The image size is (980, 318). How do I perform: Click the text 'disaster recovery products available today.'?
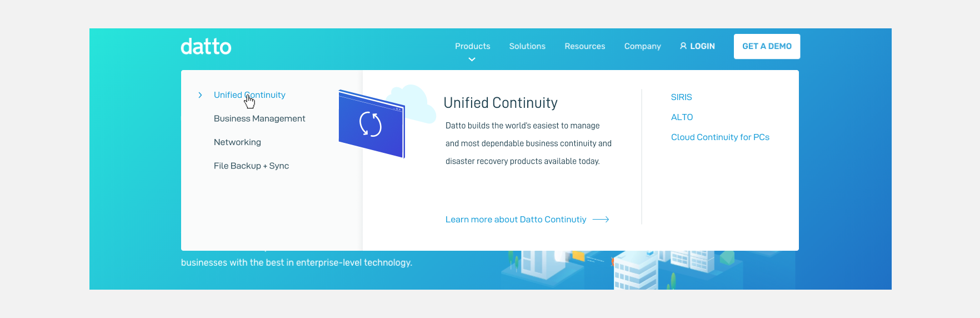(x=522, y=161)
